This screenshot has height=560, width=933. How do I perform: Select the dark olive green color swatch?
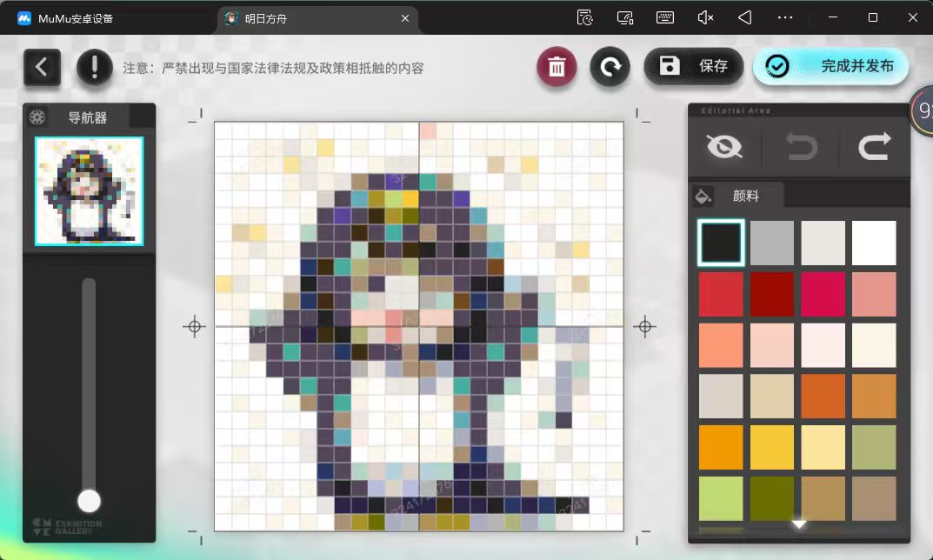[772, 498]
